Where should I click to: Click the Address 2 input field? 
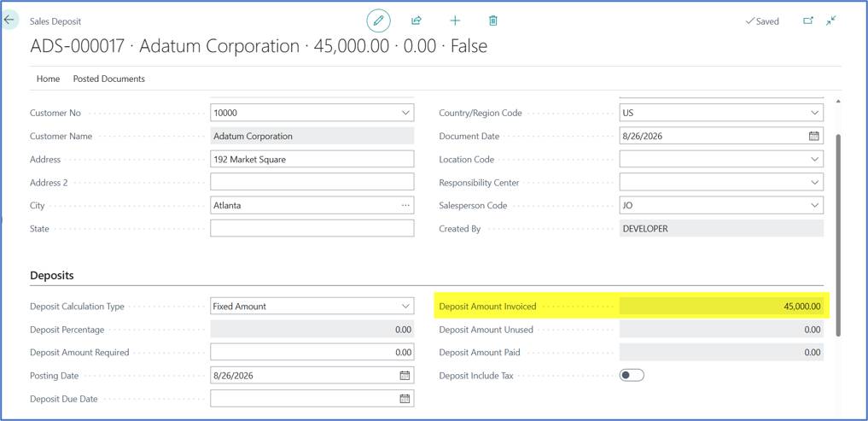pos(312,182)
